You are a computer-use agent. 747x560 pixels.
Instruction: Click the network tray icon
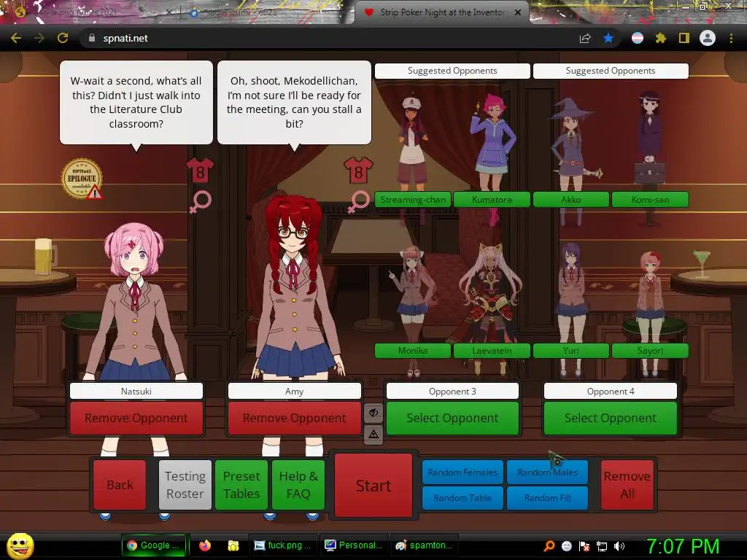pyautogui.click(x=602, y=546)
